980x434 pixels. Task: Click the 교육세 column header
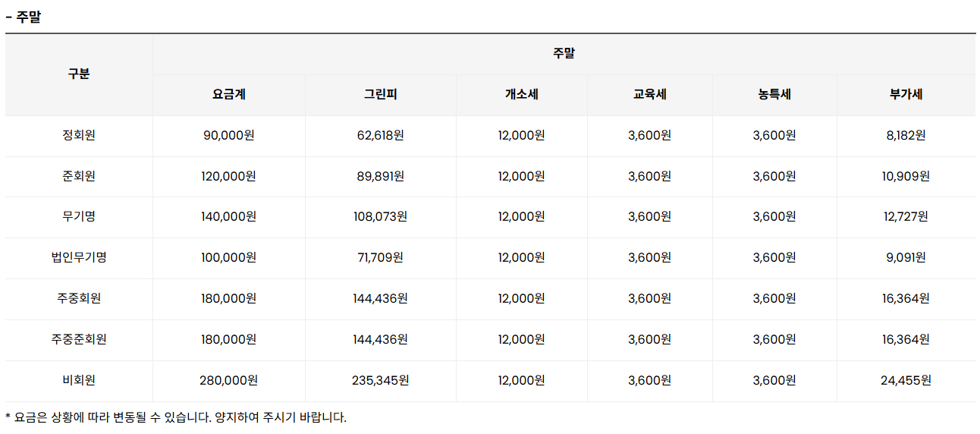649,95
